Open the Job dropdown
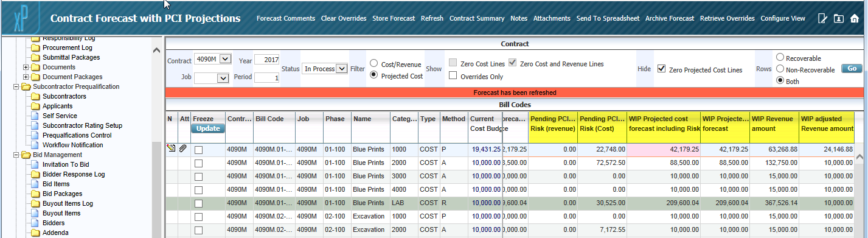 pyautogui.click(x=211, y=78)
